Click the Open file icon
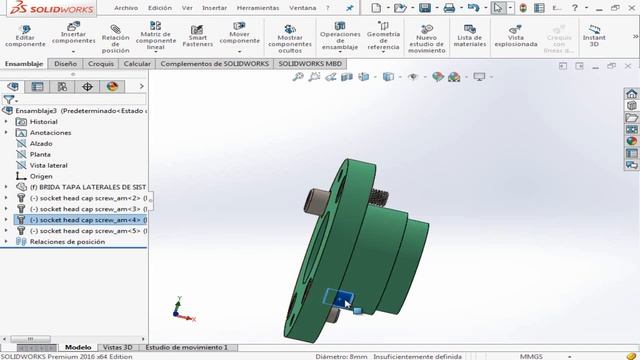Viewport: 640px width, 360px height. point(400,8)
